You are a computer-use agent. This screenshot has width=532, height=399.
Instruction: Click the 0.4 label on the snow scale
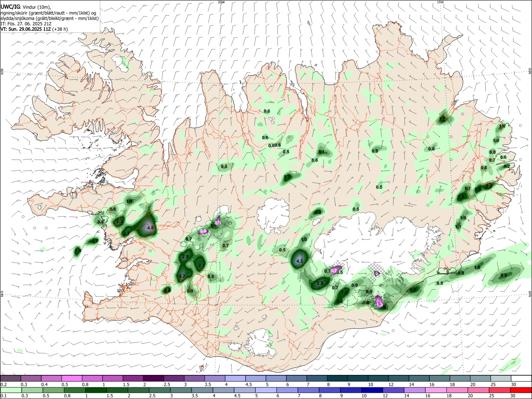pyautogui.click(x=44, y=384)
